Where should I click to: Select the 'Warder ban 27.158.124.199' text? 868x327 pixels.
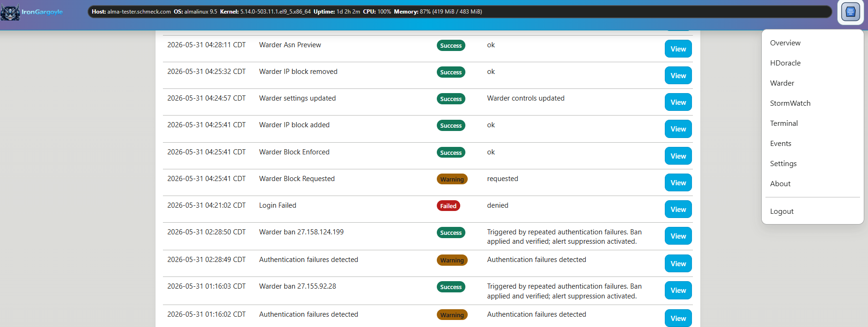point(301,232)
